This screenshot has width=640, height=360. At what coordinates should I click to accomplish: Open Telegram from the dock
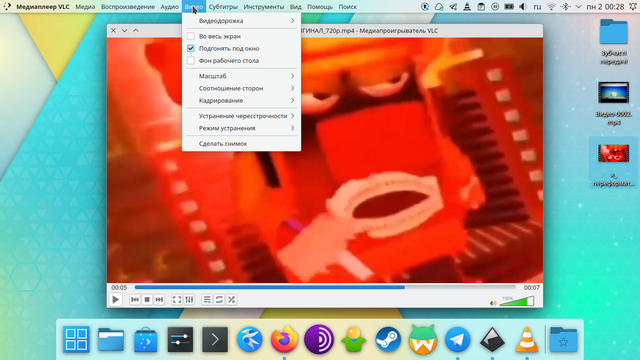click(458, 339)
